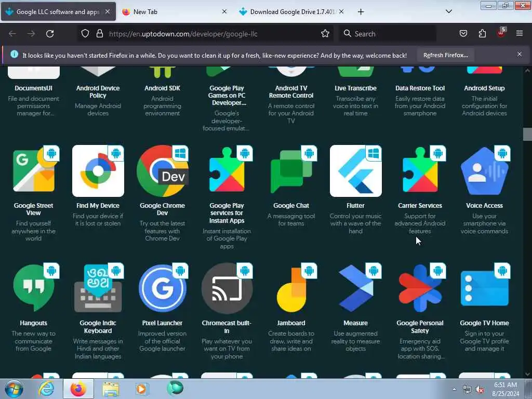Click 'Use augmented reality to measure objects'

[355, 341]
